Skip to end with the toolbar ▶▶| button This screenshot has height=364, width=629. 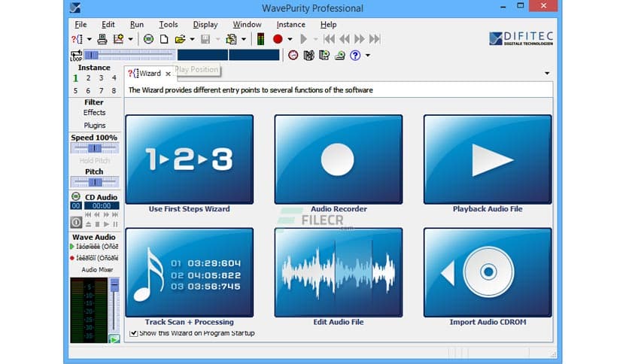375,39
